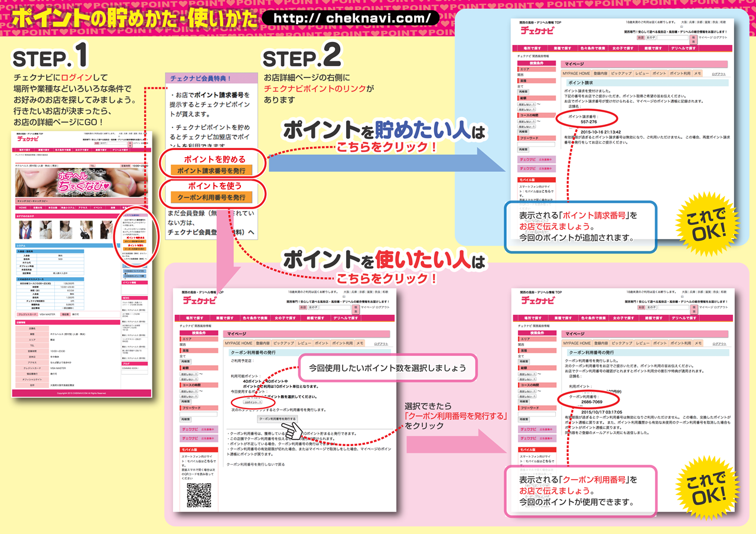This screenshot has height=534, width=756.
Task: Open 総額で探す menu on coupon issued page
Action: coord(654,318)
